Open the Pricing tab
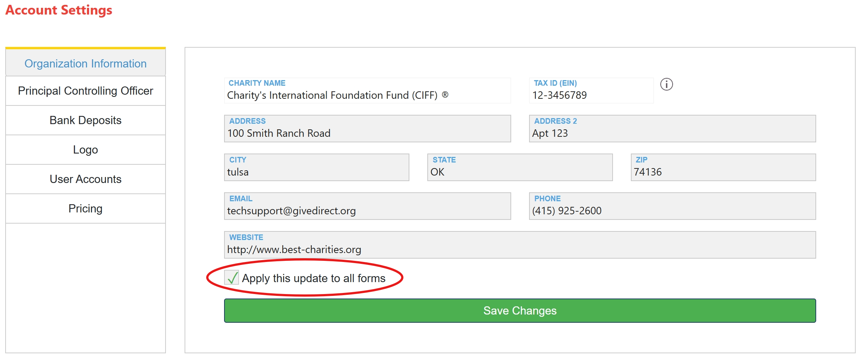 coord(85,209)
